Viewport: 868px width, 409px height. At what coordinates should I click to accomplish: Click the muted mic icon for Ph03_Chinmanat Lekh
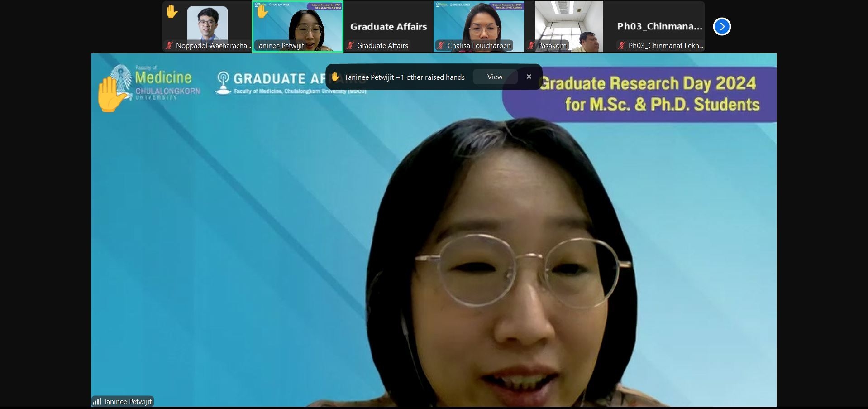[x=622, y=45]
